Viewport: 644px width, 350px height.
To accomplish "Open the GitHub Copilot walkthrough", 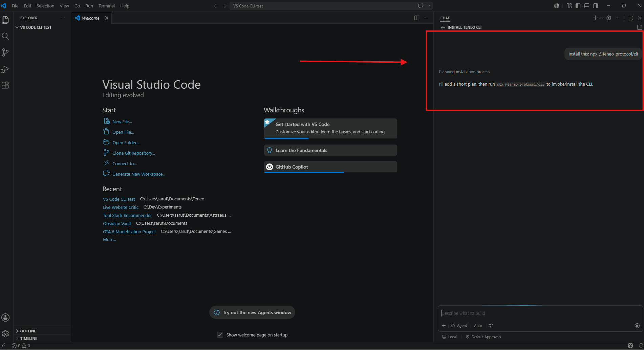I will 330,167.
